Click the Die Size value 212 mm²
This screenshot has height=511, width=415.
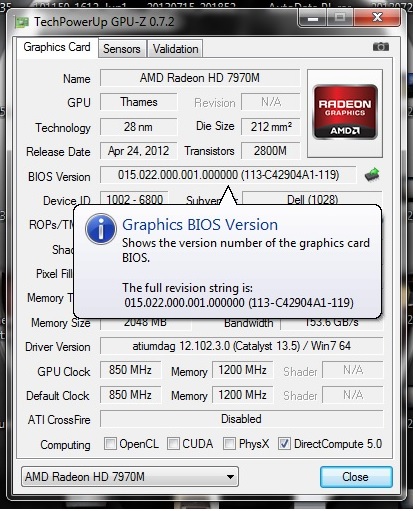(271, 127)
